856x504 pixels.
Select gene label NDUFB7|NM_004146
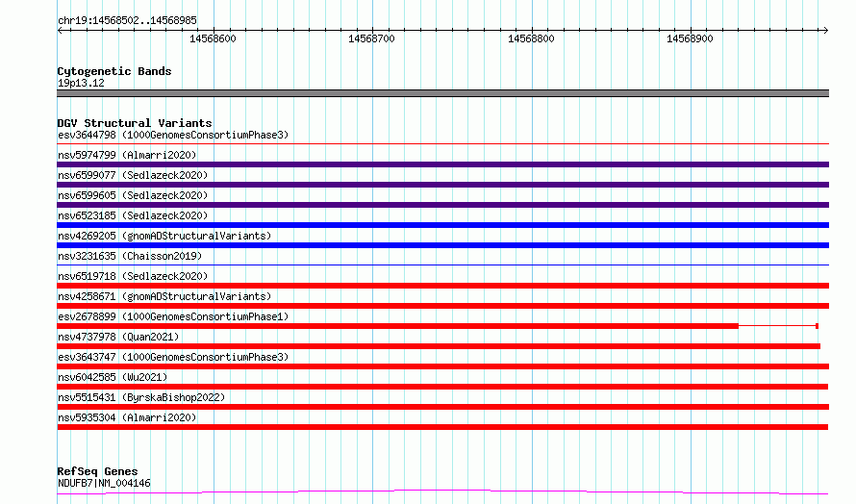pyautogui.click(x=104, y=483)
